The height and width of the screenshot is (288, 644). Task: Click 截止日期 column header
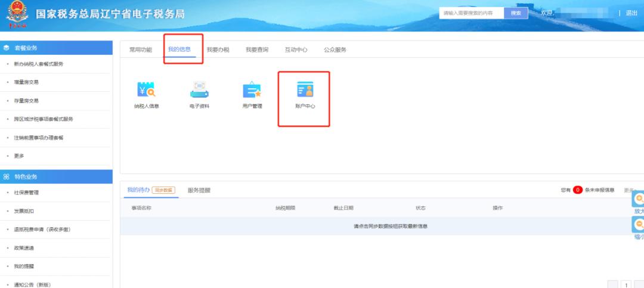(343, 208)
